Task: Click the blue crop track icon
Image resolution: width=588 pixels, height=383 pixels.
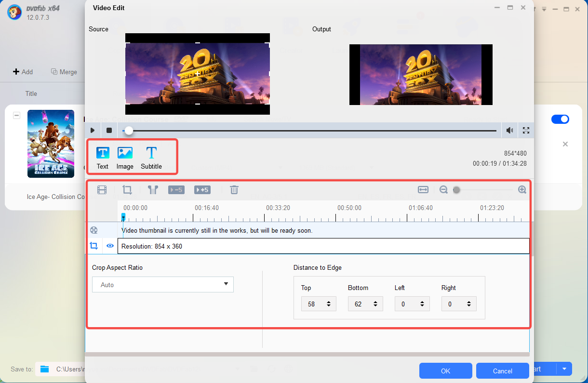Action: pos(94,246)
